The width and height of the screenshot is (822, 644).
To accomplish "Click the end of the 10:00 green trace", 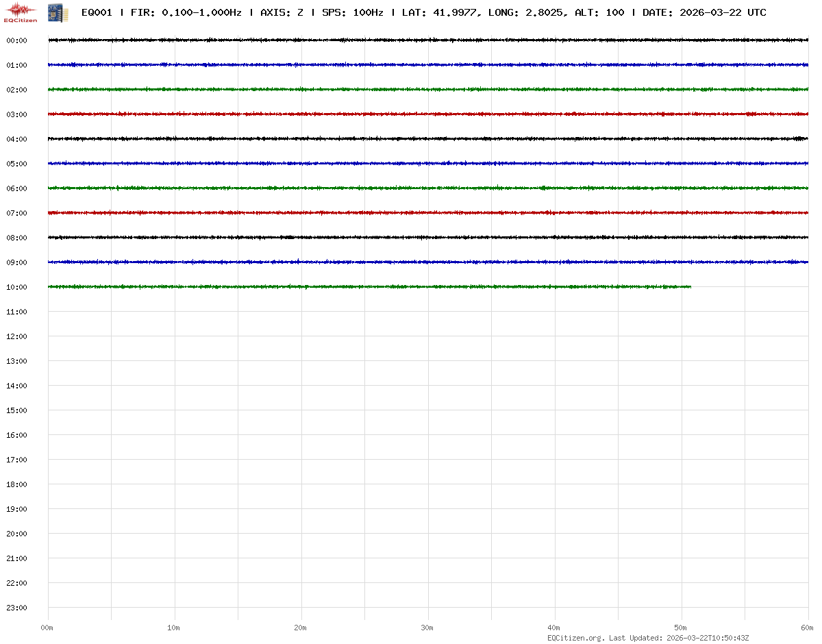I will [x=689, y=286].
